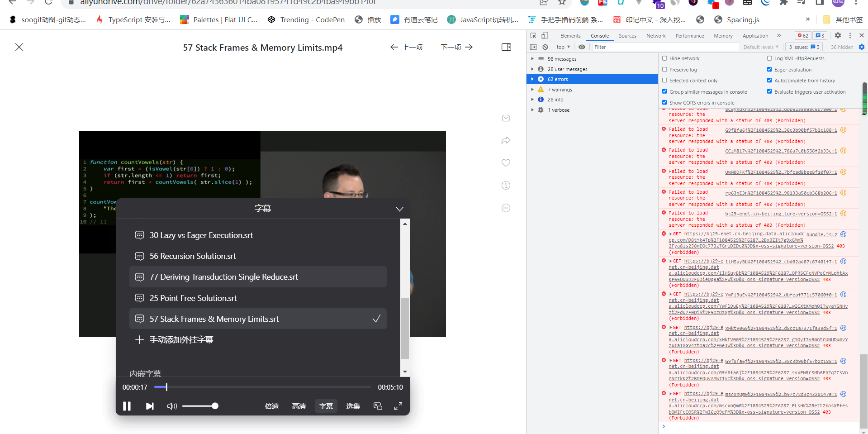This screenshot has width=868, height=434.
Task: Click the video progress bar
Action: [262, 387]
